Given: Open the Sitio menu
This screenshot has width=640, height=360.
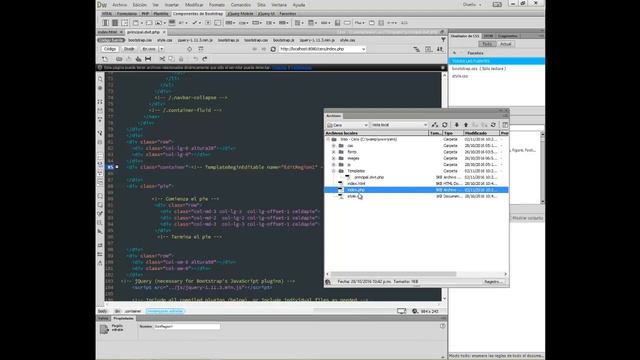Looking at the screenshot, I should 261,5.
